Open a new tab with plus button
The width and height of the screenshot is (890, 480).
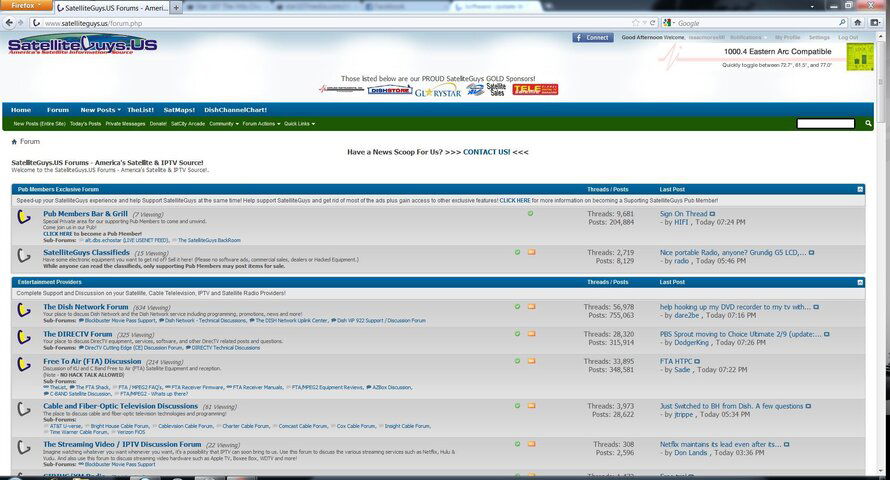click(x=176, y=7)
